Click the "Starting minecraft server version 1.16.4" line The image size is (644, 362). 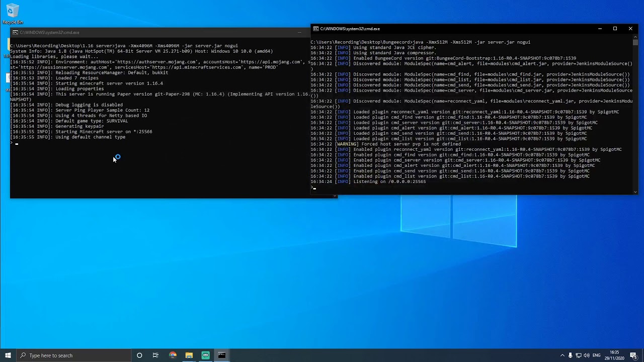[87, 83]
